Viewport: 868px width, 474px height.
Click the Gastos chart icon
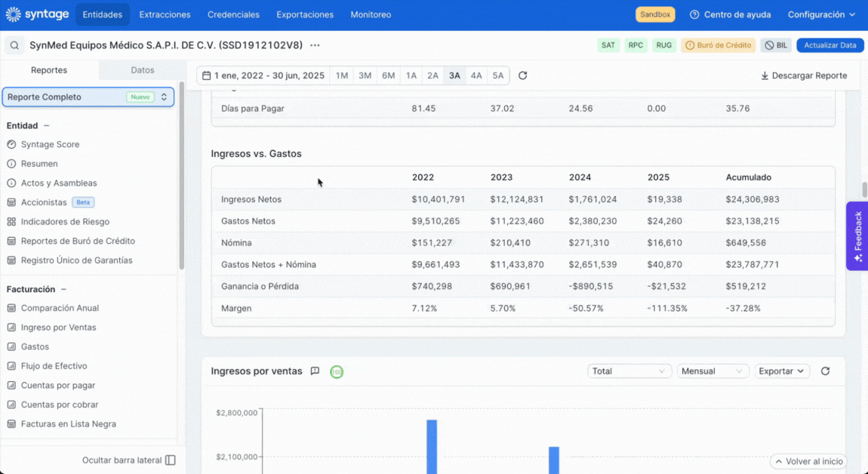(11, 347)
